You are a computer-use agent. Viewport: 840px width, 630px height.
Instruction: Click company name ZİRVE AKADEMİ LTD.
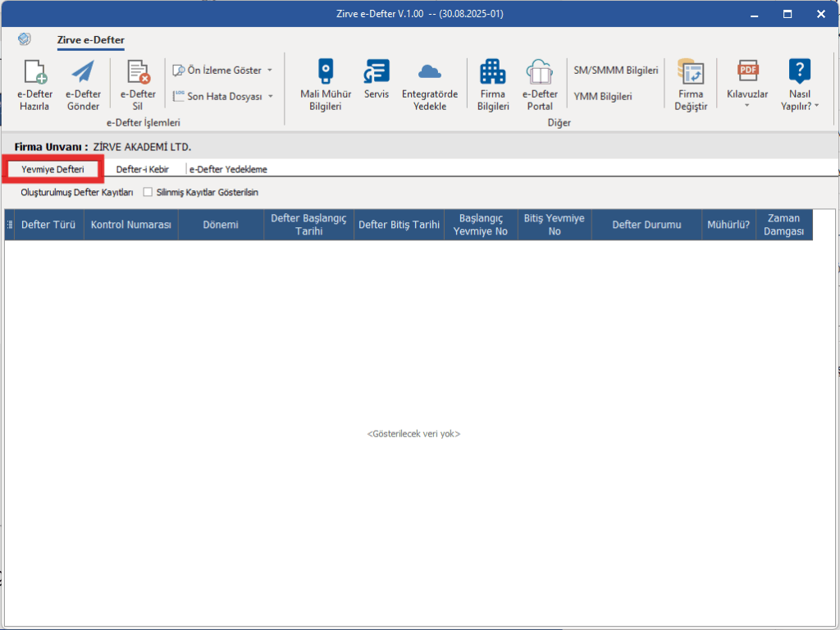point(142,147)
